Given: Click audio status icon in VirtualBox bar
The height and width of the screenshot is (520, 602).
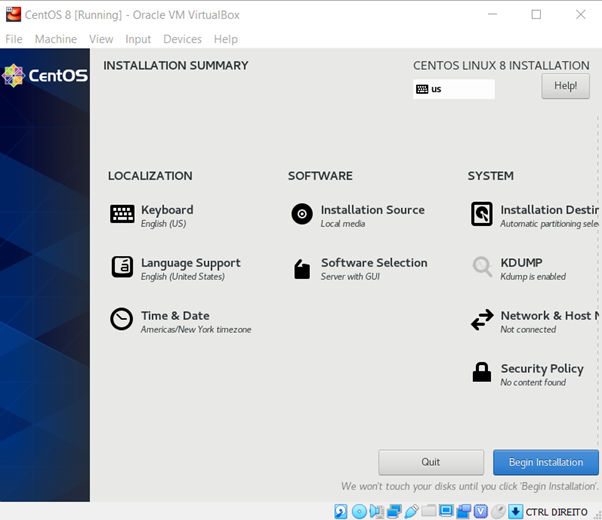Looking at the screenshot, I should [377, 512].
